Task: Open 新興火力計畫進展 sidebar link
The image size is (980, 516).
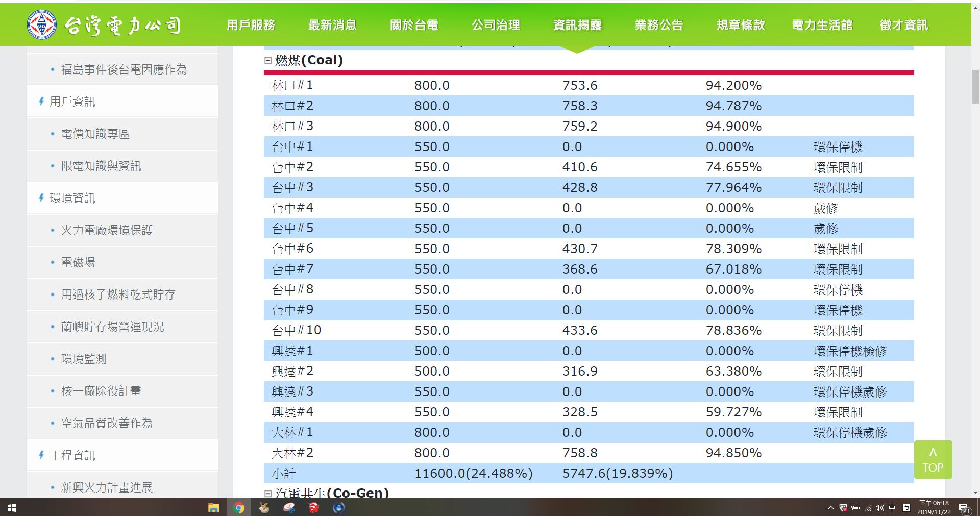Action: tap(107, 487)
